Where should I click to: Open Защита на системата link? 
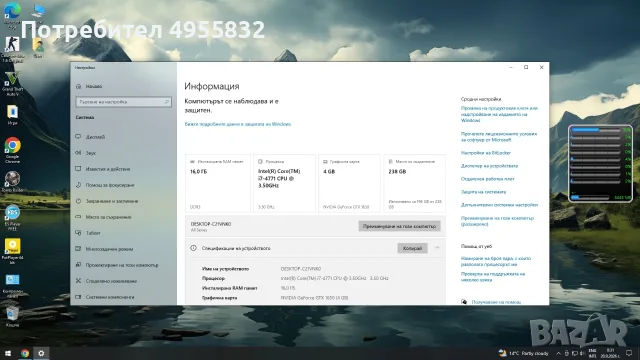[483, 191]
